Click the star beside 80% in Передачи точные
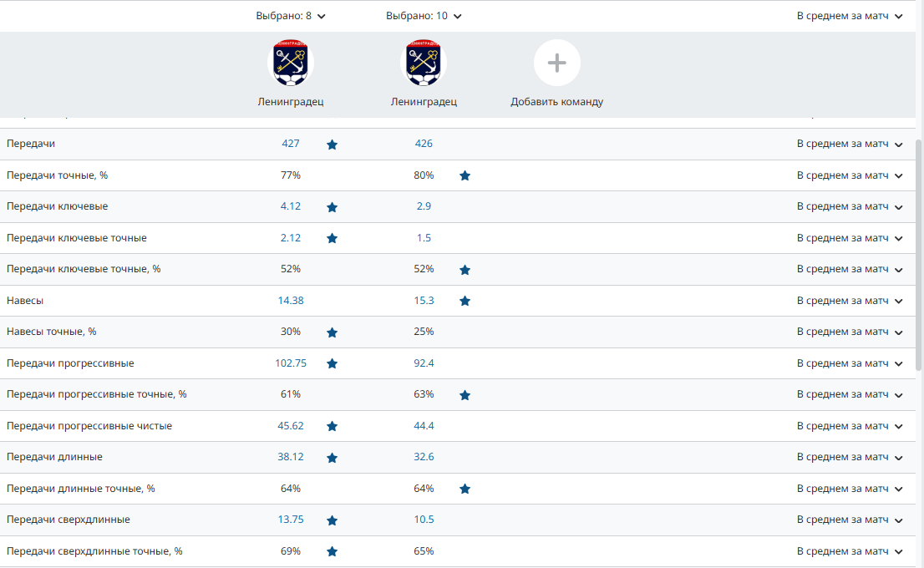The width and height of the screenshot is (924, 568). [x=465, y=175]
